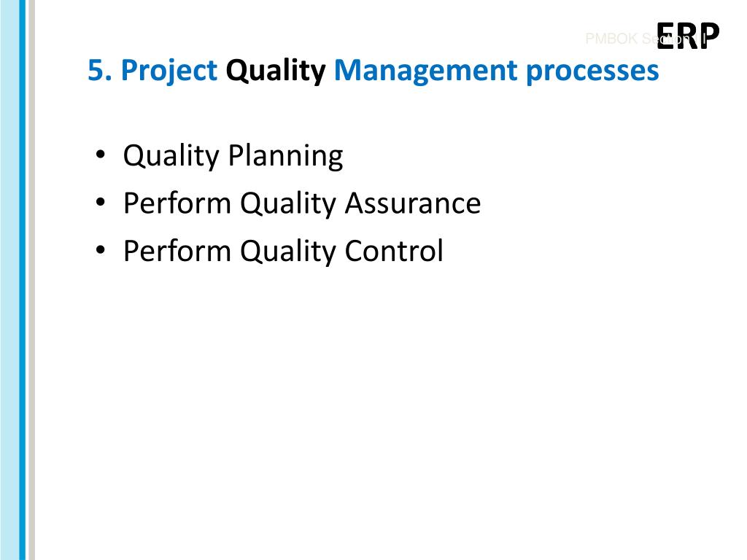This screenshot has height=560, width=747.
Task: Select the Perform Quality Assurance line
Action: click(x=302, y=204)
